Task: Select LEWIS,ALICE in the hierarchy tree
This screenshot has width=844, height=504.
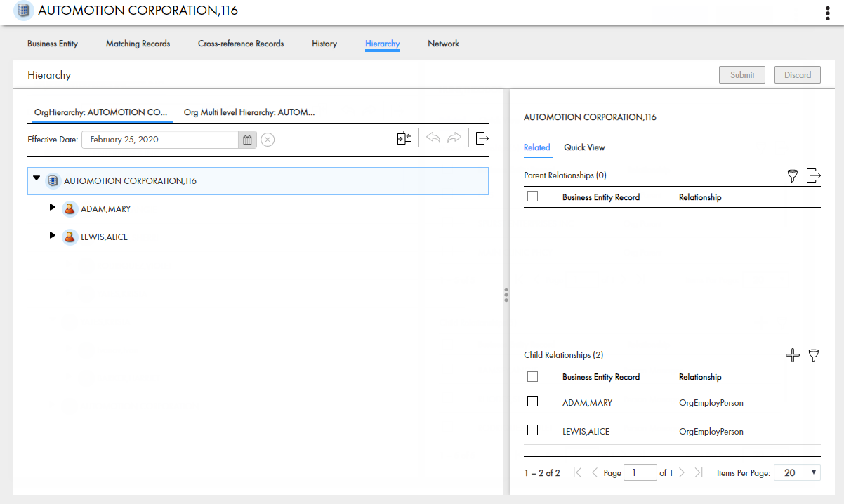Action: (x=105, y=237)
